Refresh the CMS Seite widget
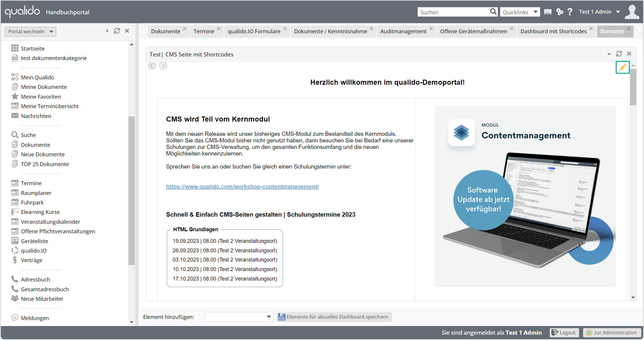The height and width of the screenshot is (340, 644). [619, 54]
